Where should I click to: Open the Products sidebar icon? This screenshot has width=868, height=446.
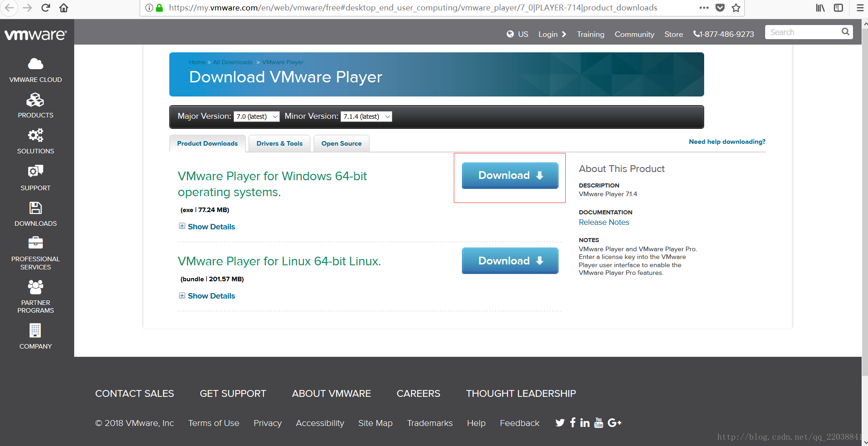tap(36, 100)
